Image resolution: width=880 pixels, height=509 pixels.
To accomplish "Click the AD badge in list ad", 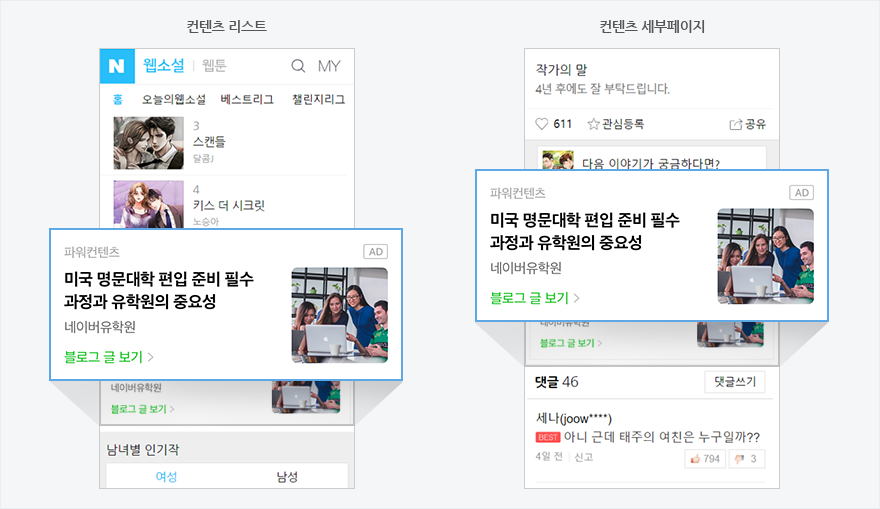I will [x=375, y=251].
